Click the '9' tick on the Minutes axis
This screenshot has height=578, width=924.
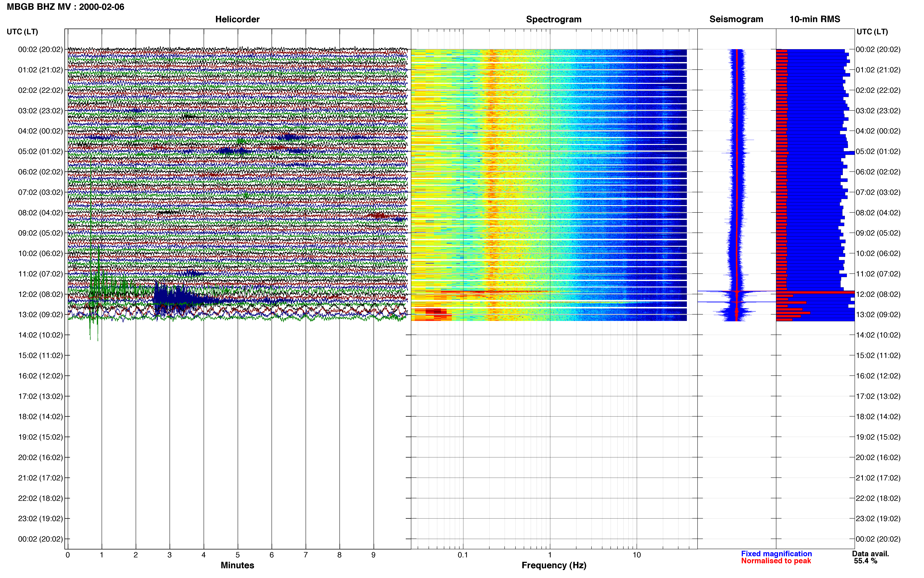click(373, 555)
